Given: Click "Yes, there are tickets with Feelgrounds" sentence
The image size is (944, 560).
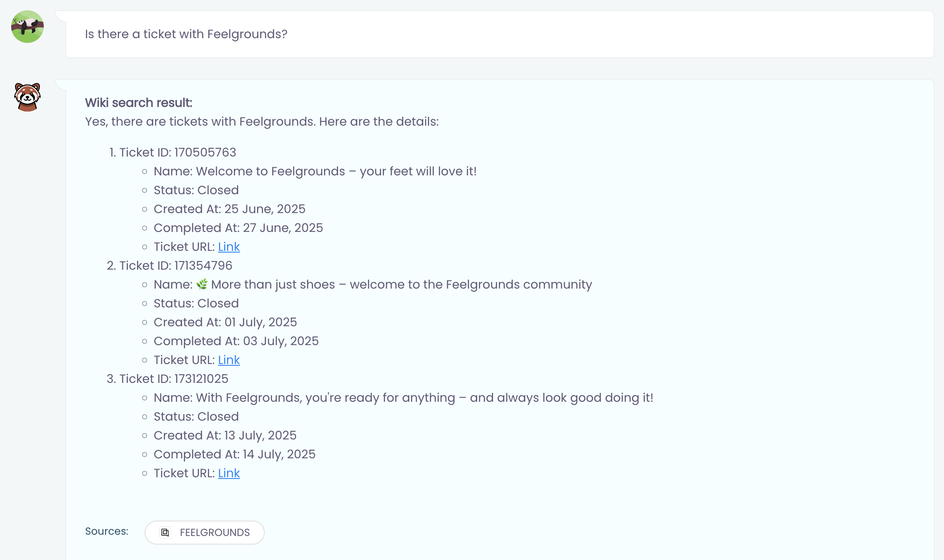Looking at the screenshot, I should point(262,121).
